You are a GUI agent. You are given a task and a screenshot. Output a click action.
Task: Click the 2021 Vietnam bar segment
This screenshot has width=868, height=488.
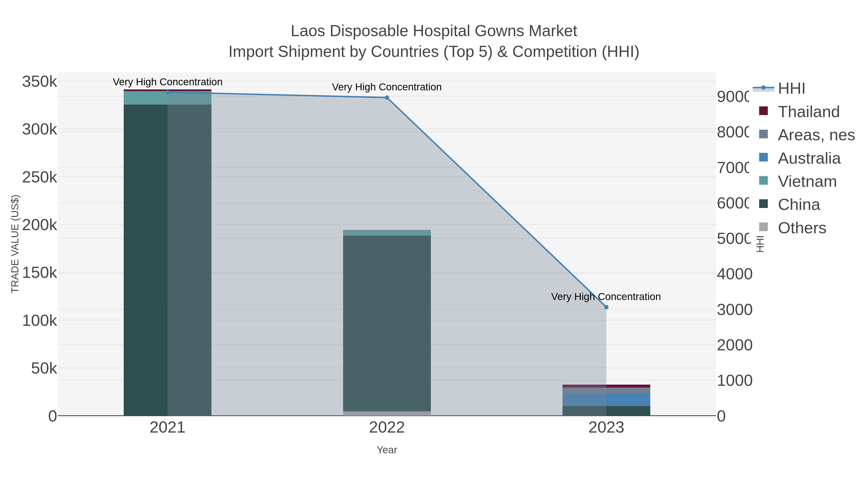click(x=168, y=98)
